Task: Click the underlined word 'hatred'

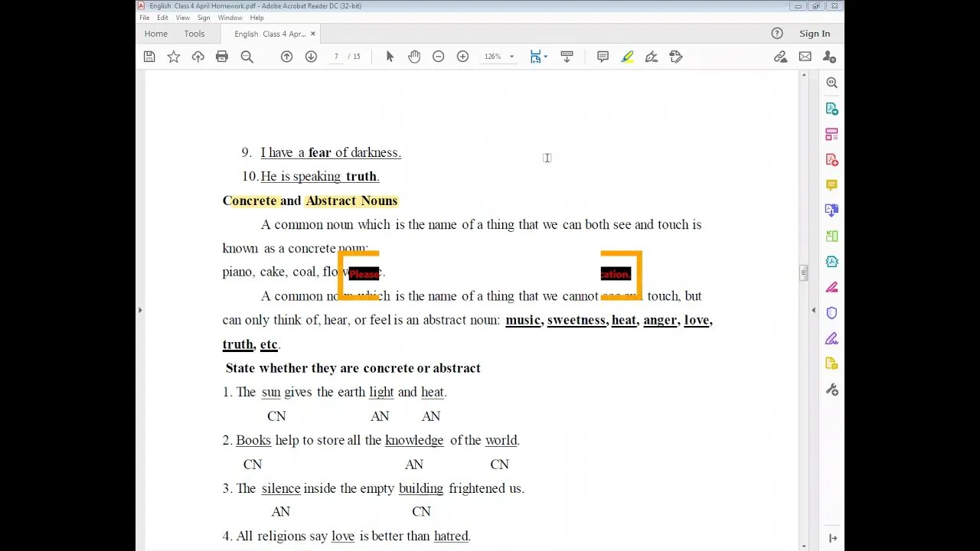Action: pyautogui.click(x=451, y=536)
